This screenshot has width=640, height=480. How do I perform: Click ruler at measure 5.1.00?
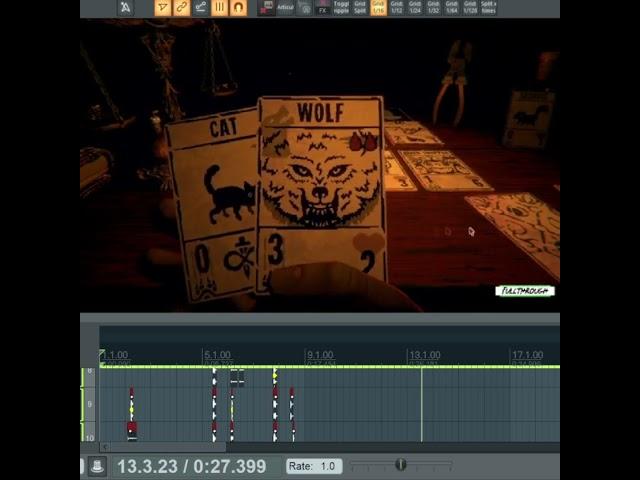(217, 355)
